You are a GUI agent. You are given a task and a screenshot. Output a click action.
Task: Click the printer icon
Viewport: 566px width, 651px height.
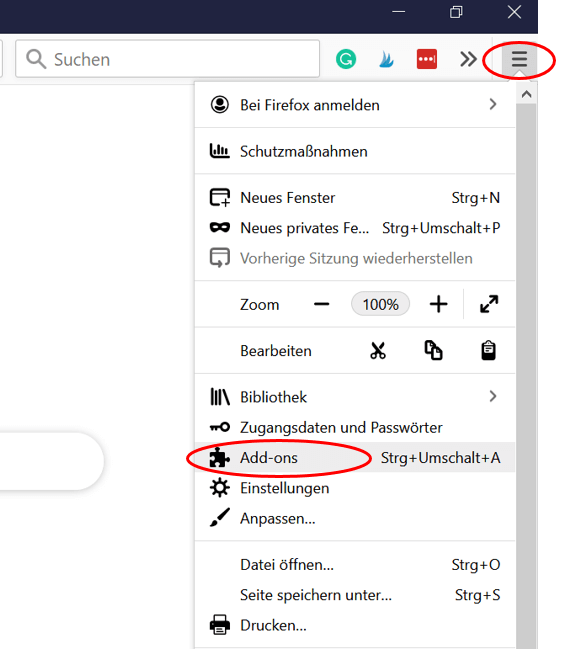pyautogui.click(x=220, y=625)
